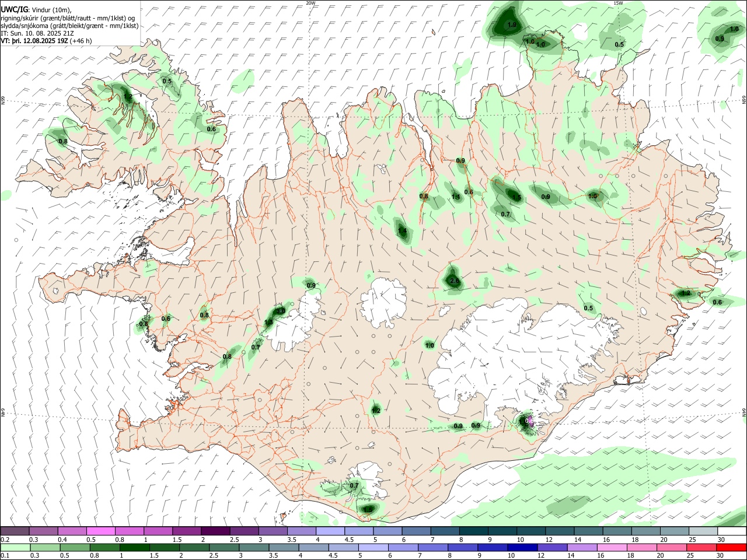Pick the pure red swatch above lower-row label 30

(x=731, y=547)
